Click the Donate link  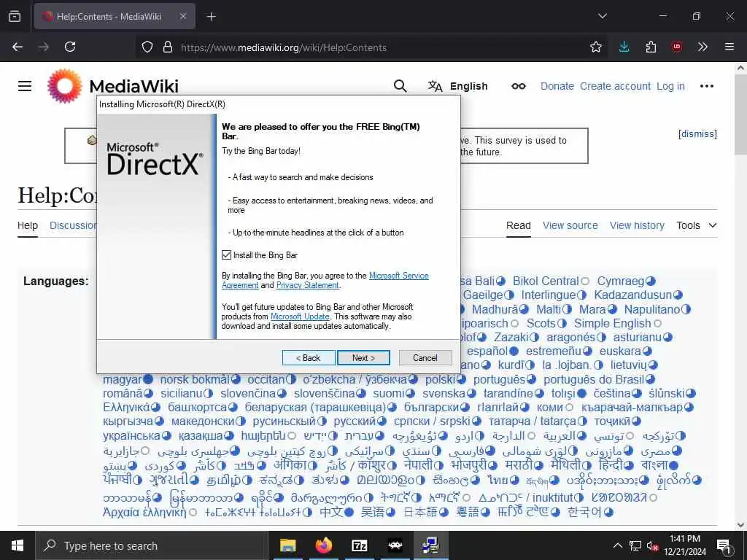[557, 86]
